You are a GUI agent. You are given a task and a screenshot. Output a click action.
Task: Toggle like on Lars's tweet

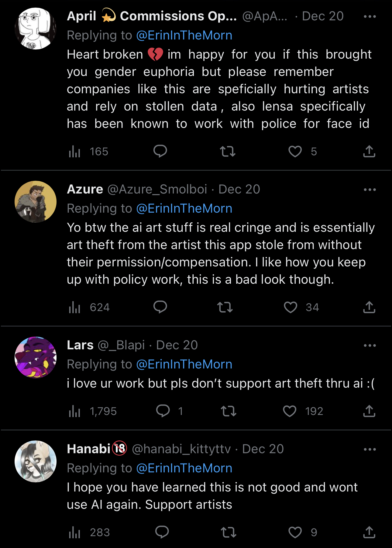coord(290,411)
